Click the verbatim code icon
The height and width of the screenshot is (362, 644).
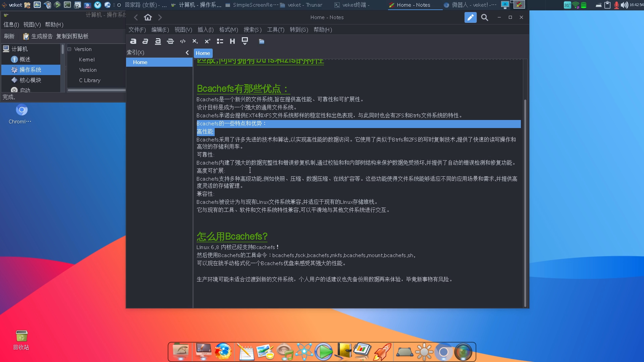pyautogui.click(x=182, y=41)
